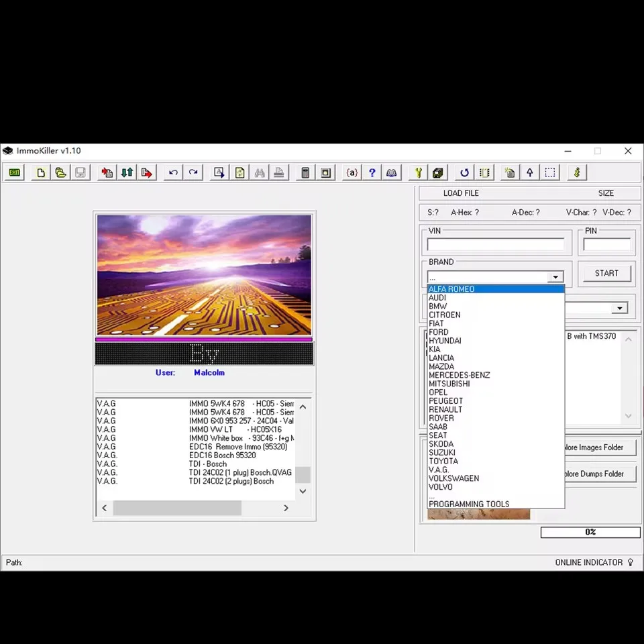Open the dropdown below the START button

(x=619, y=309)
